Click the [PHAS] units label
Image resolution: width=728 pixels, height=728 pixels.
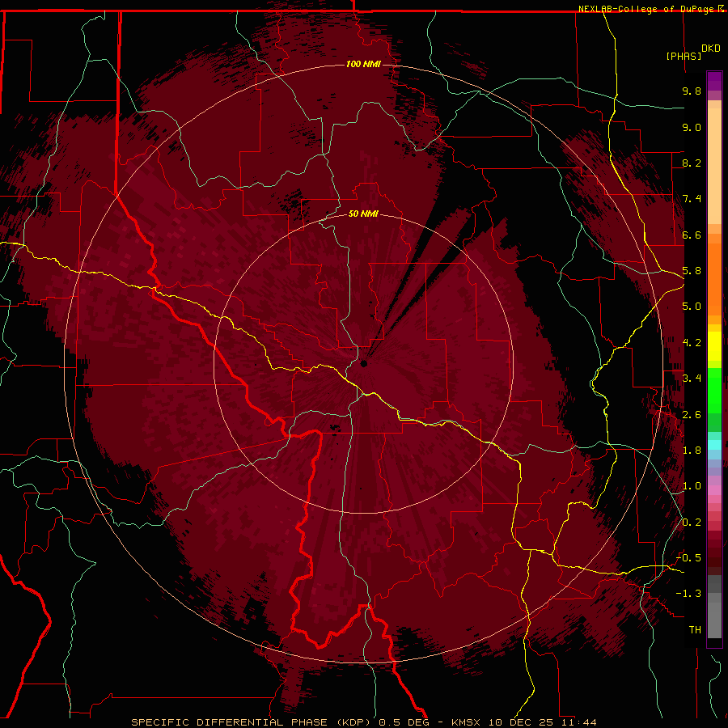pos(684,56)
